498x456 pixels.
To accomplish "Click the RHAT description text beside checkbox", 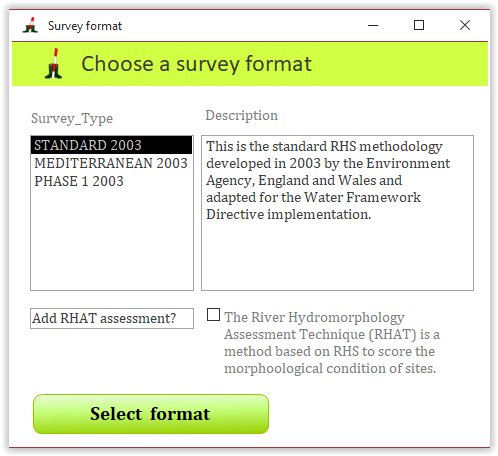I will [332, 343].
